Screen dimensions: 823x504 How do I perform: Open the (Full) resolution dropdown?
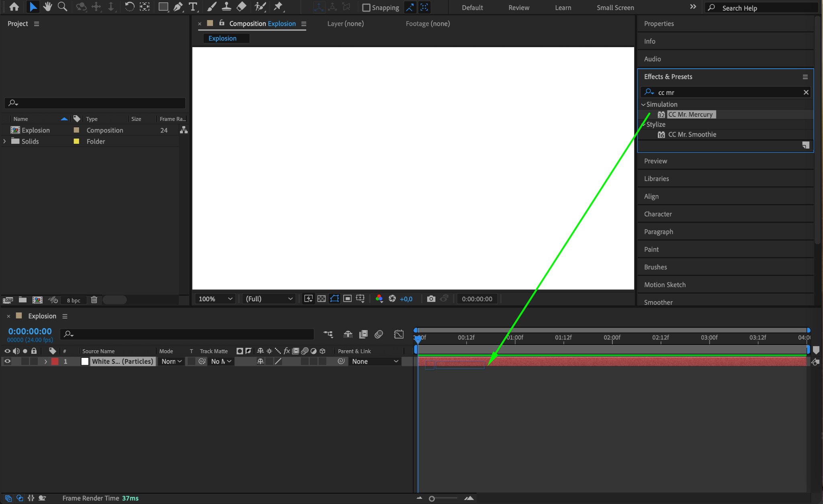[269, 299]
